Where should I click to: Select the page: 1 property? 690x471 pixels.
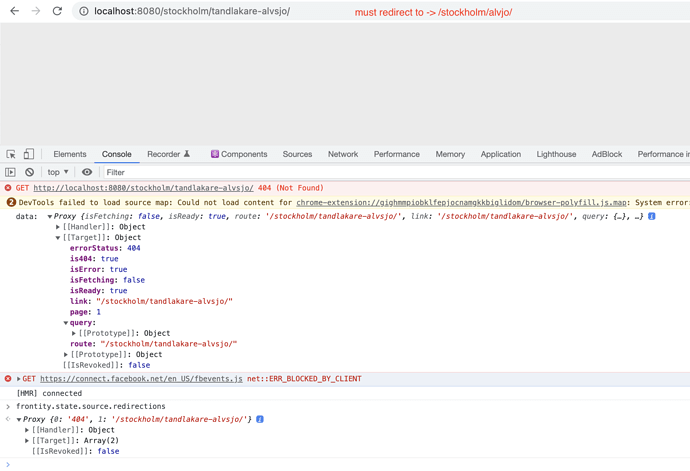(x=85, y=312)
